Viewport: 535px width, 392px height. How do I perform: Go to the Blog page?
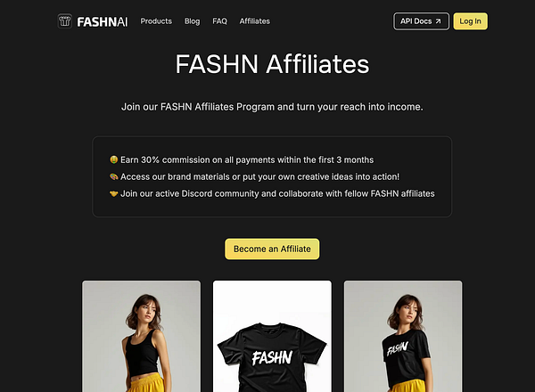point(192,21)
